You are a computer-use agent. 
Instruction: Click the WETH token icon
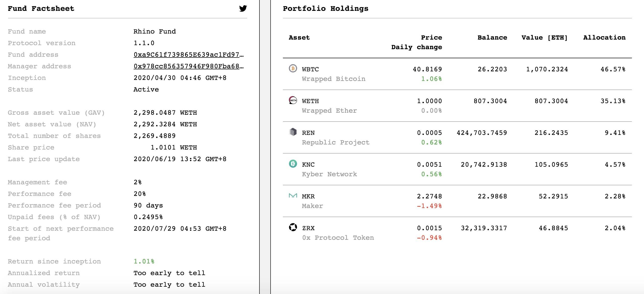[293, 100]
